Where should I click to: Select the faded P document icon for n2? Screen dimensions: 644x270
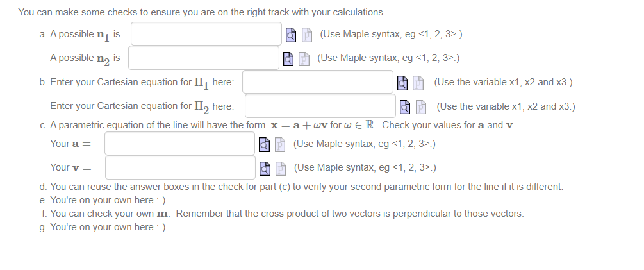[x=304, y=59]
